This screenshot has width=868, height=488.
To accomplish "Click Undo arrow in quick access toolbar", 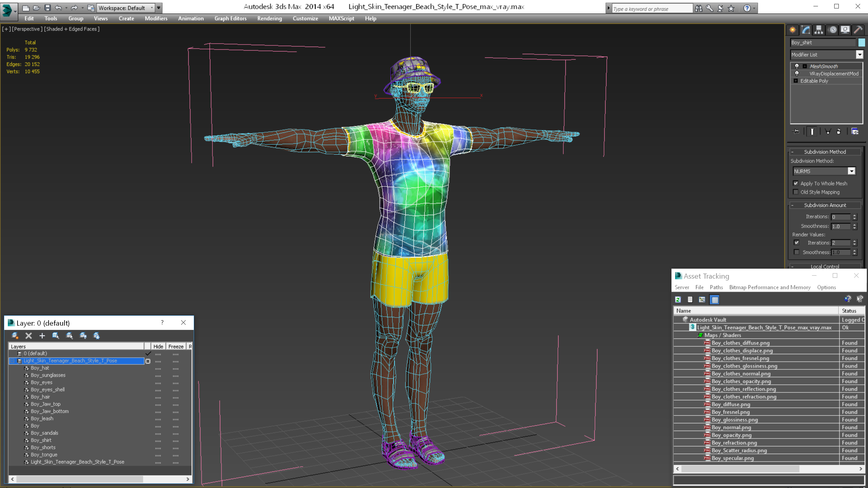I will [58, 8].
